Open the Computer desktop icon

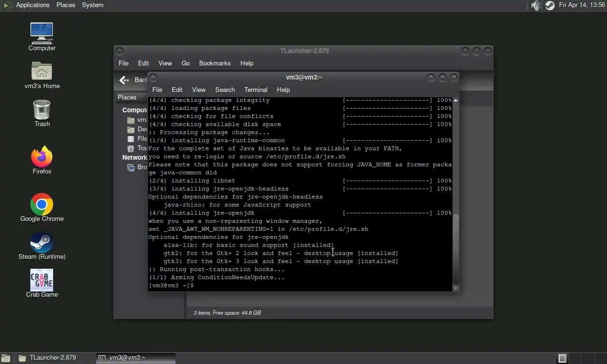click(x=42, y=37)
